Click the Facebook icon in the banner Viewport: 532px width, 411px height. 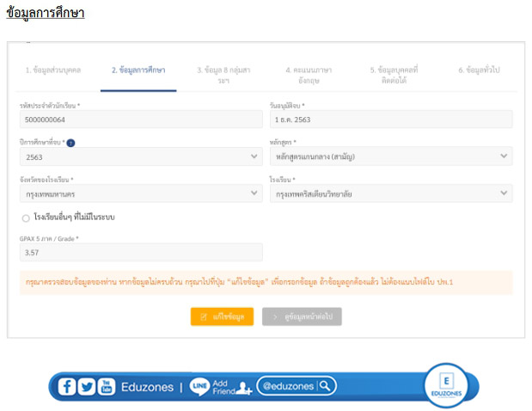coord(68,387)
